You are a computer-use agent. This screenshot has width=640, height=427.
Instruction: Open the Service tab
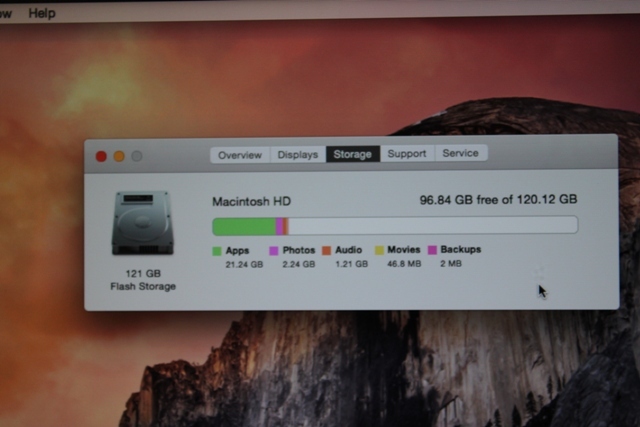click(x=461, y=153)
